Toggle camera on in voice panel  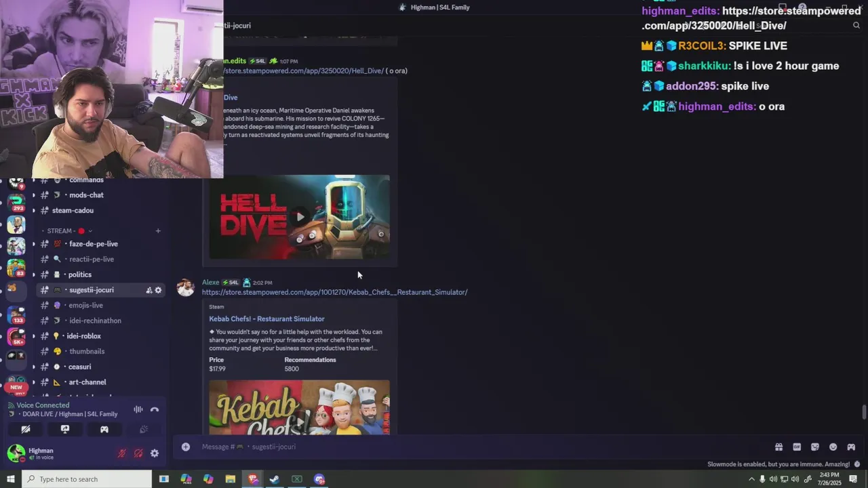coord(26,429)
